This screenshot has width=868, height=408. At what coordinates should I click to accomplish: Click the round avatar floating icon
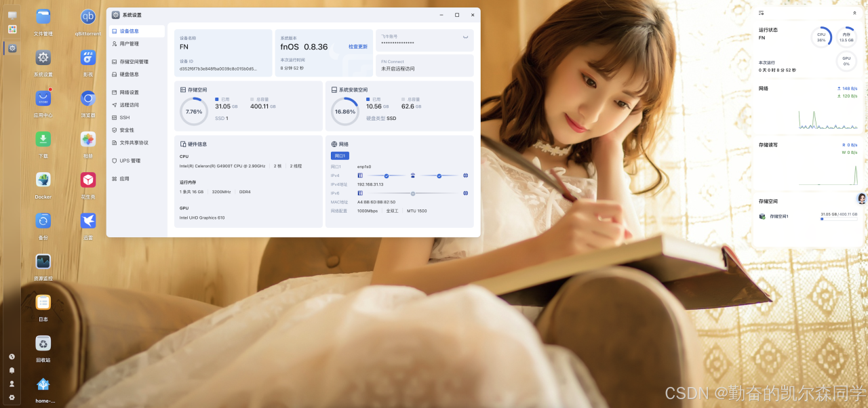862,199
